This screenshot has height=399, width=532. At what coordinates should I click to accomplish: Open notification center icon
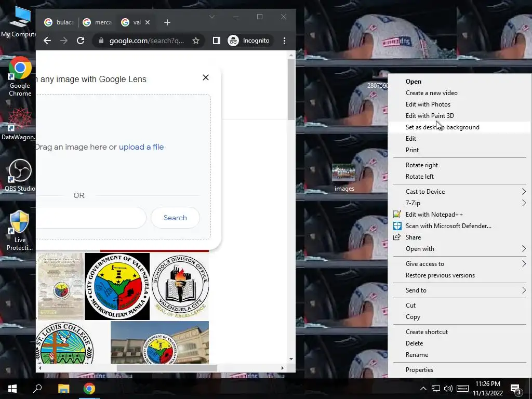(516, 389)
